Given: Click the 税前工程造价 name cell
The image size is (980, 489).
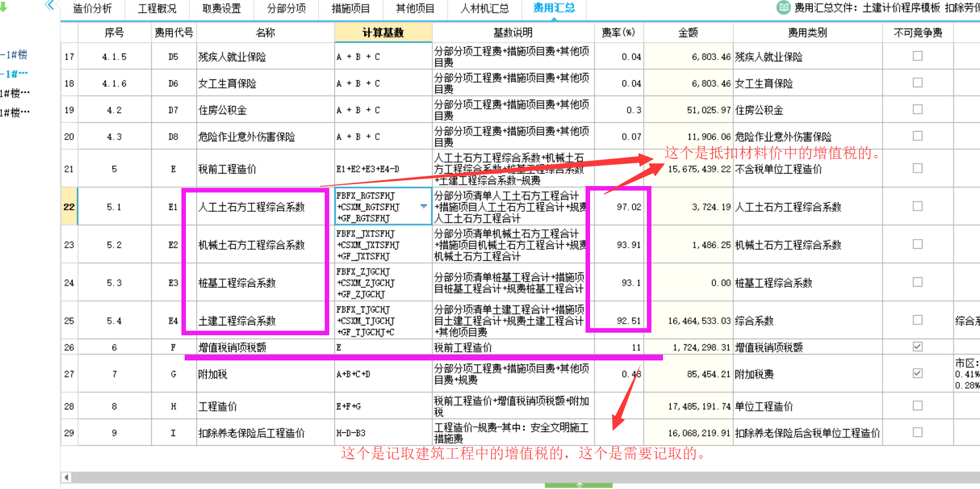Looking at the screenshot, I should pyautogui.click(x=265, y=169).
